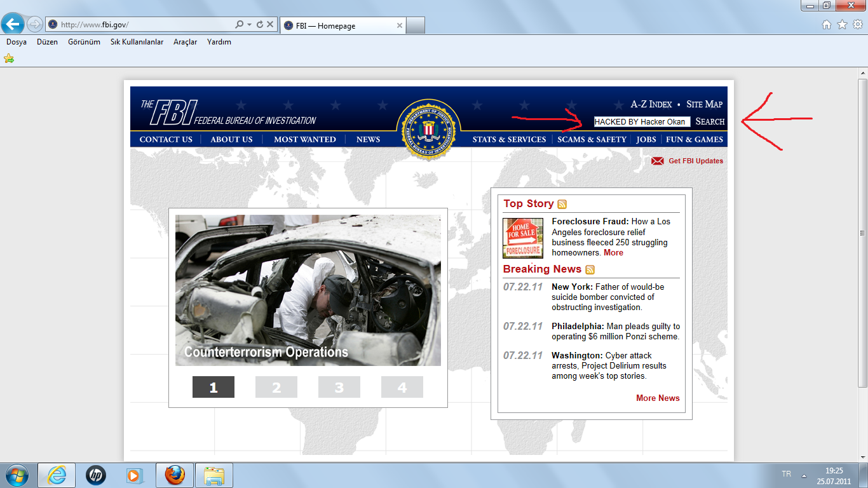
Task: Click More link after foreclosure story
Action: 613,253
